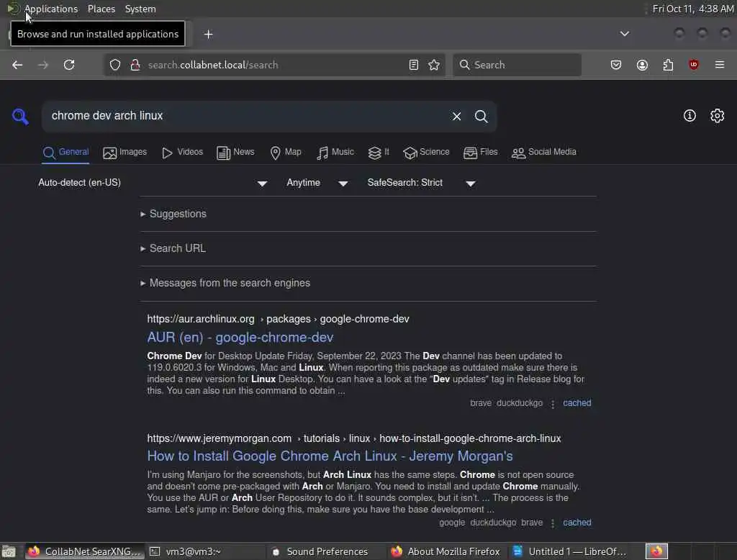
Task: Open Firefox hamburger application menu
Action: point(720,64)
